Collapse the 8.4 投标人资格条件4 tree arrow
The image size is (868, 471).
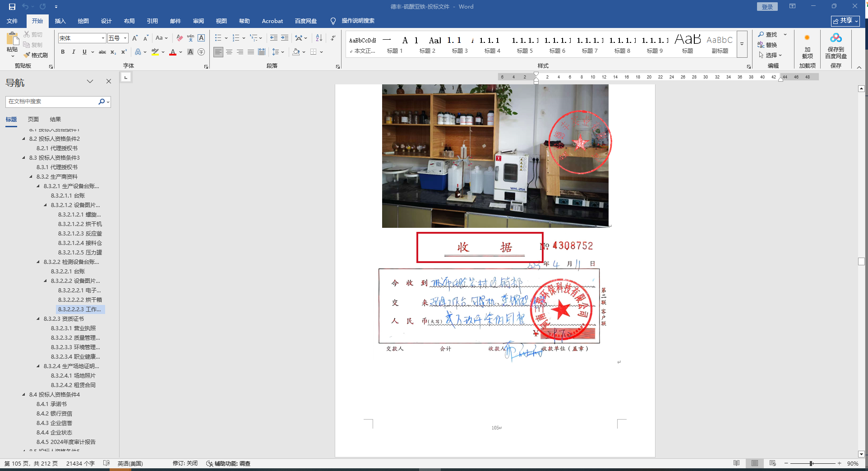click(x=24, y=395)
